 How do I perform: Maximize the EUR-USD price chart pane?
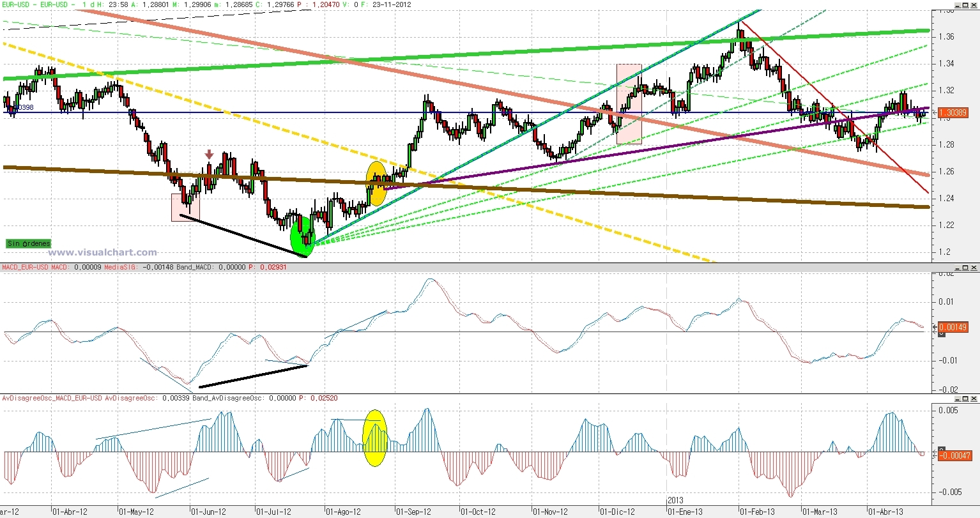coord(965,4)
